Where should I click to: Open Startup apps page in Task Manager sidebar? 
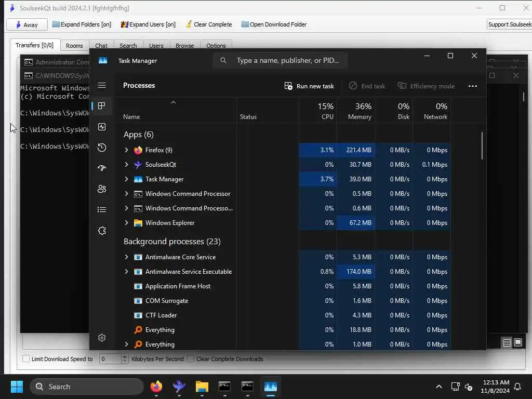(x=102, y=168)
